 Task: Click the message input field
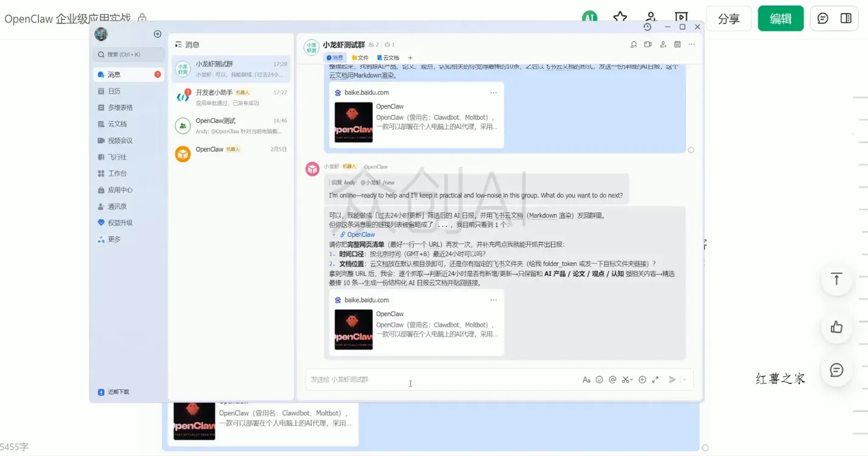438,379
